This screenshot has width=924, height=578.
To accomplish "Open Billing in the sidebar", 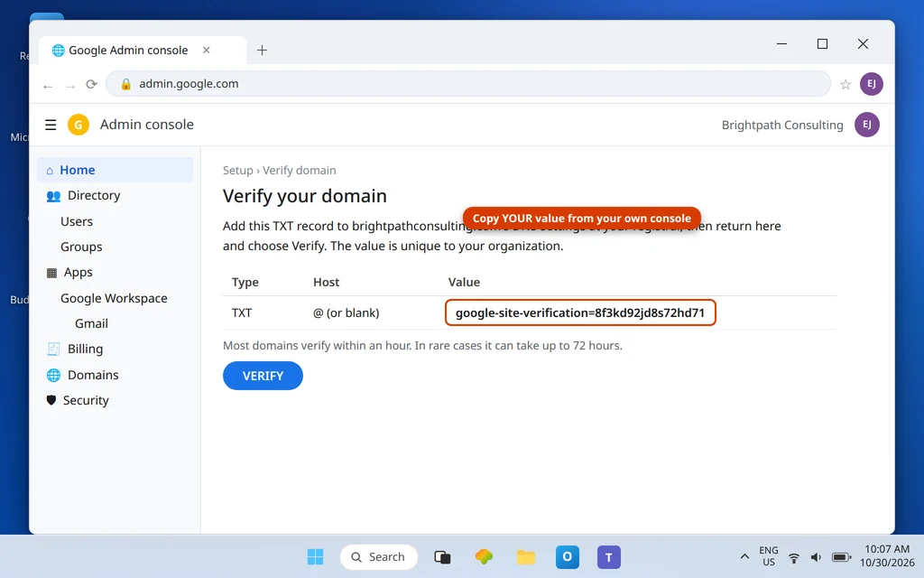I will (115, 349).
